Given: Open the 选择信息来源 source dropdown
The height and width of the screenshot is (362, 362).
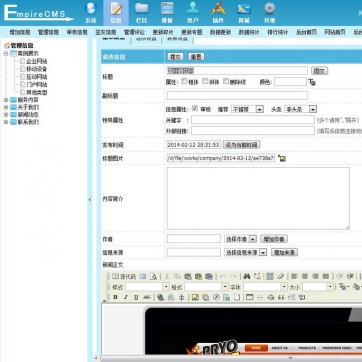Looking at the screenshot, I should tap(246, 252).
